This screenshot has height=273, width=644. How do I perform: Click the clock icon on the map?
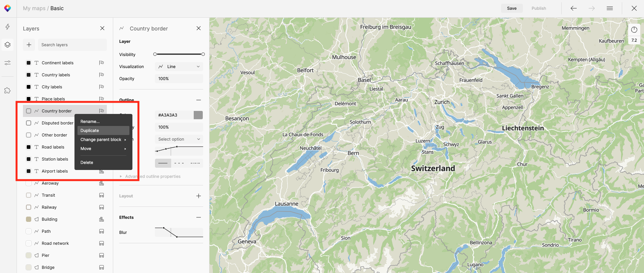tap(634, 30)
